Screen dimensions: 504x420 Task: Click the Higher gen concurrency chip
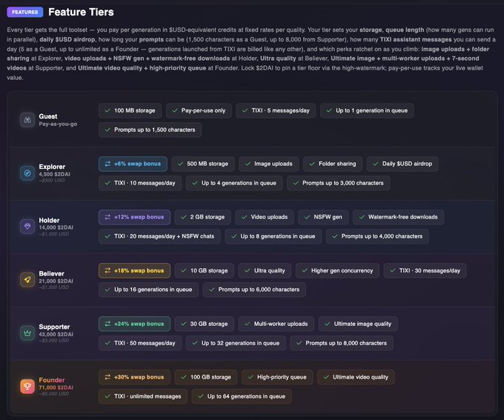point(337,270)
